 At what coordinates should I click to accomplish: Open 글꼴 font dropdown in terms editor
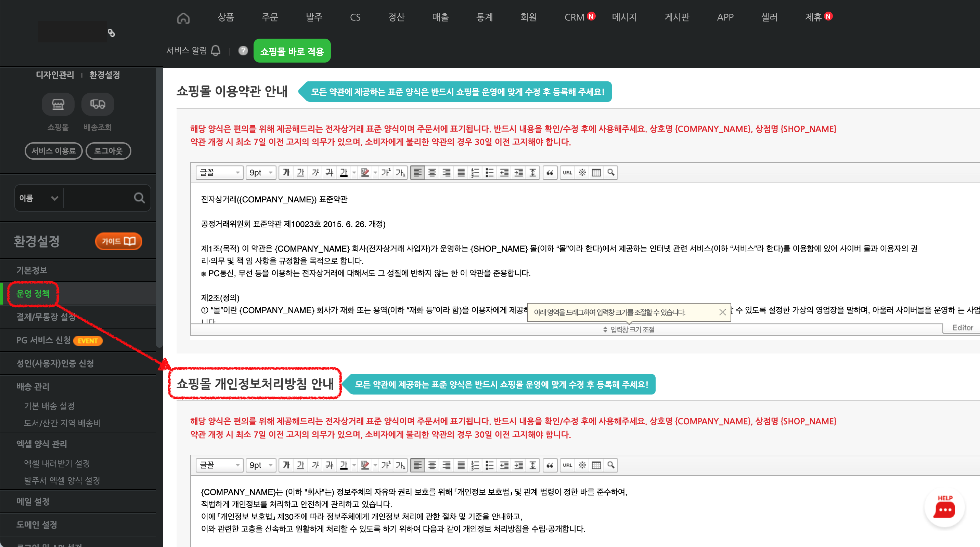coord(220,173)
